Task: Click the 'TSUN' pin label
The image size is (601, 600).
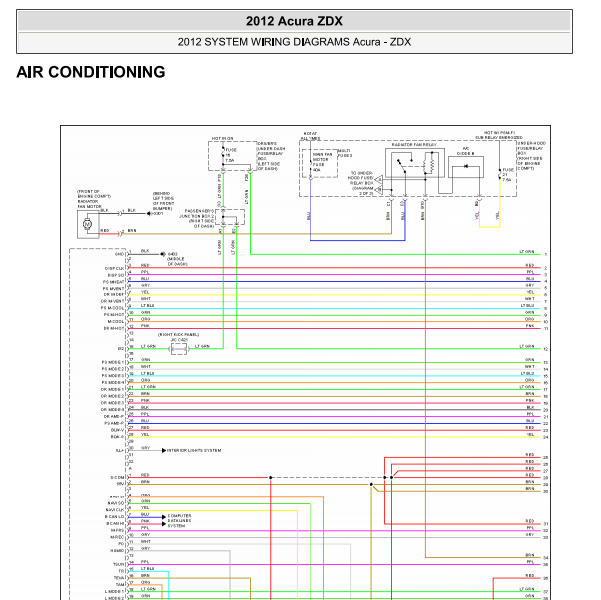Action: click(118, 564)
